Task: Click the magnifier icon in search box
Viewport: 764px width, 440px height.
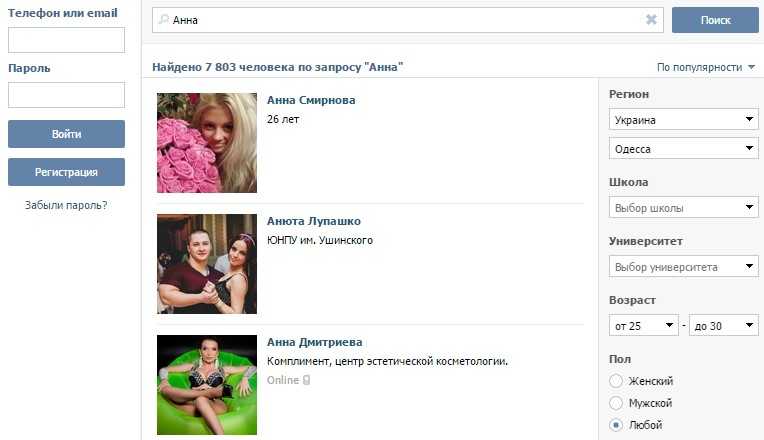Action: pyautogui.click(x=164, y=19)
